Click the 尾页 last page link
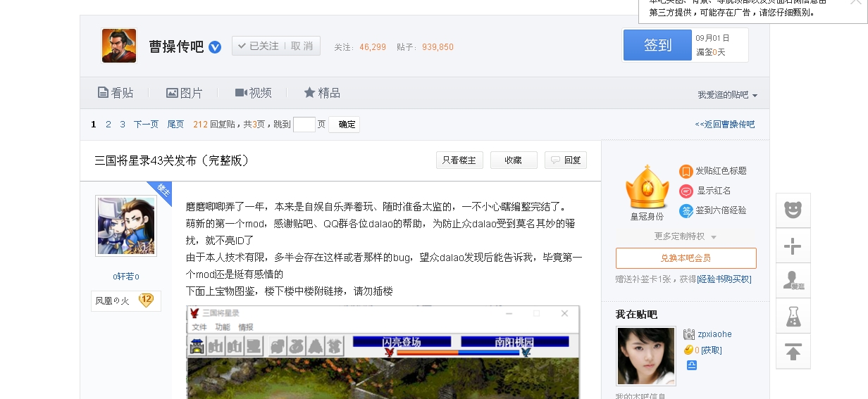Screen dimensions: 868x399 [x=175, y=125]
